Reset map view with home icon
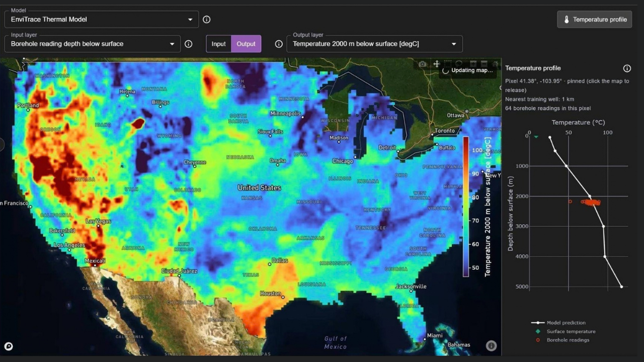Screen dimensions: 644x362 point(495,64)
